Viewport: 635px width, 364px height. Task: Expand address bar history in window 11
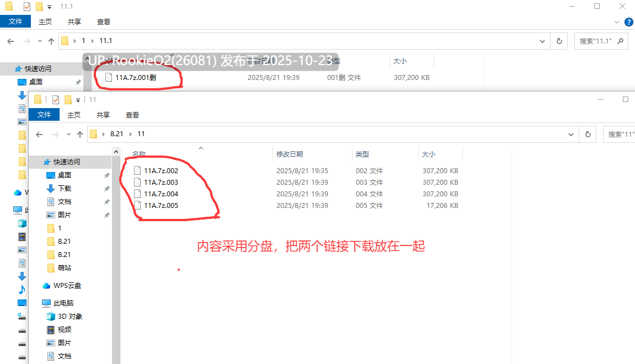click(x=570, y=135)
